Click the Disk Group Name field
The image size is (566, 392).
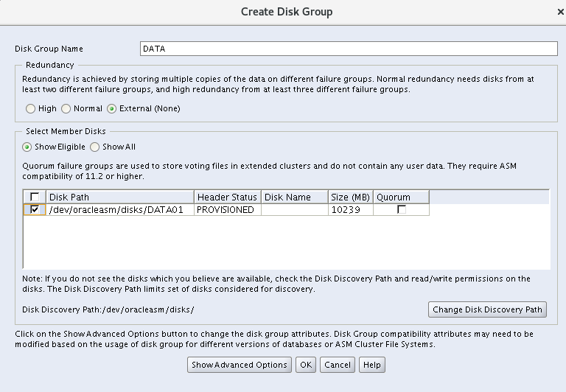tap(348, 49)
